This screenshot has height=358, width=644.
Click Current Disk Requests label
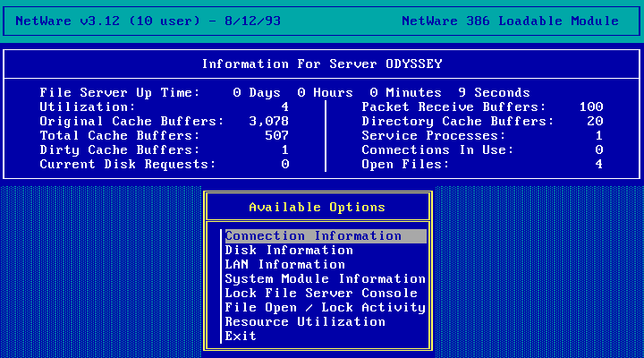[128, 165]
